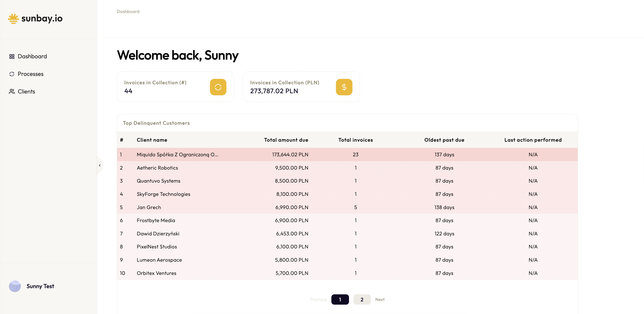644x314 pixels.
Task: Click the Dashboard breadcrumb link
Action: [x=128, y=11]
